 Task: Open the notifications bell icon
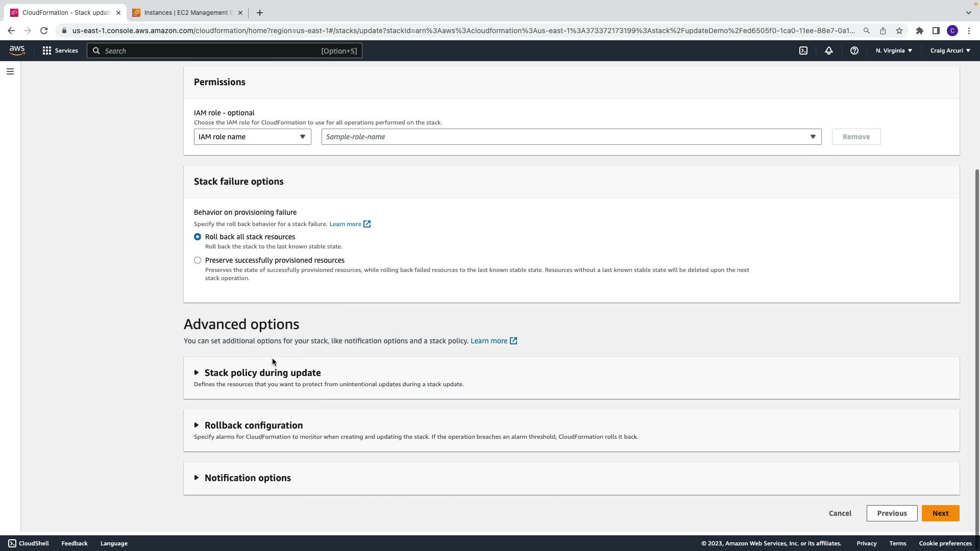828,51
